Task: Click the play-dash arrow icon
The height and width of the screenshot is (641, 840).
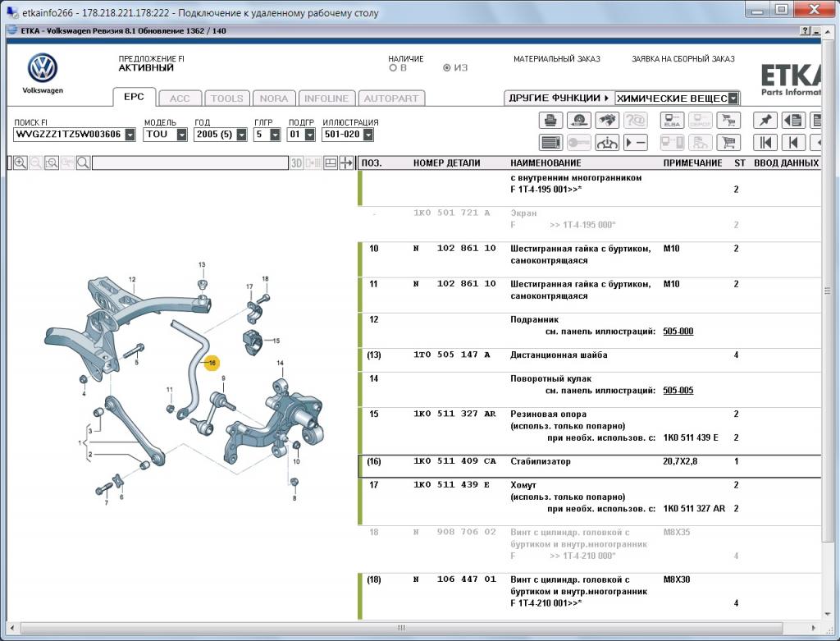Action: pos(636,143)
